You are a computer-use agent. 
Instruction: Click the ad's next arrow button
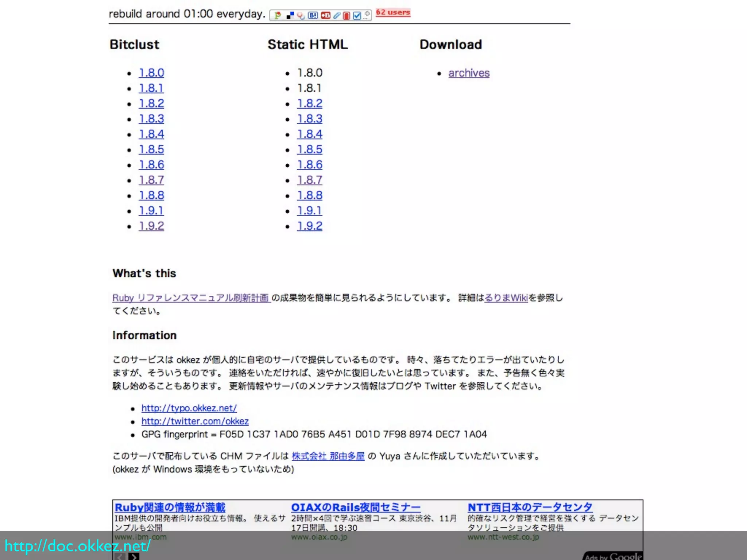(x=133, y=556)
